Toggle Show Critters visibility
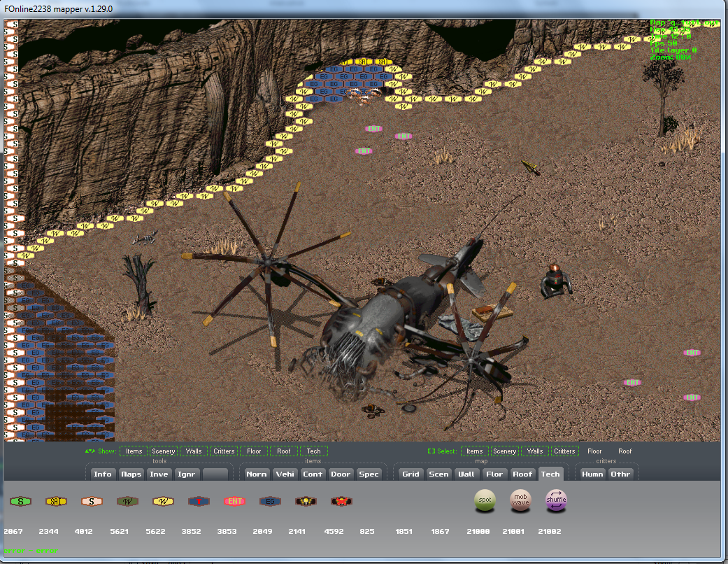Image resolution: width=728 pixels, height=564 pixels. [x=224, y=451]
